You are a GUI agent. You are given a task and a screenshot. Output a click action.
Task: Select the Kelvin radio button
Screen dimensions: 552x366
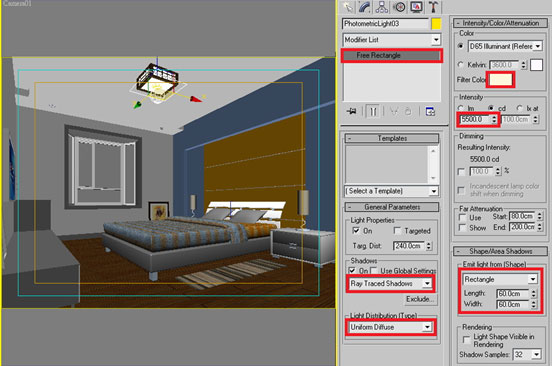[460, 65]
